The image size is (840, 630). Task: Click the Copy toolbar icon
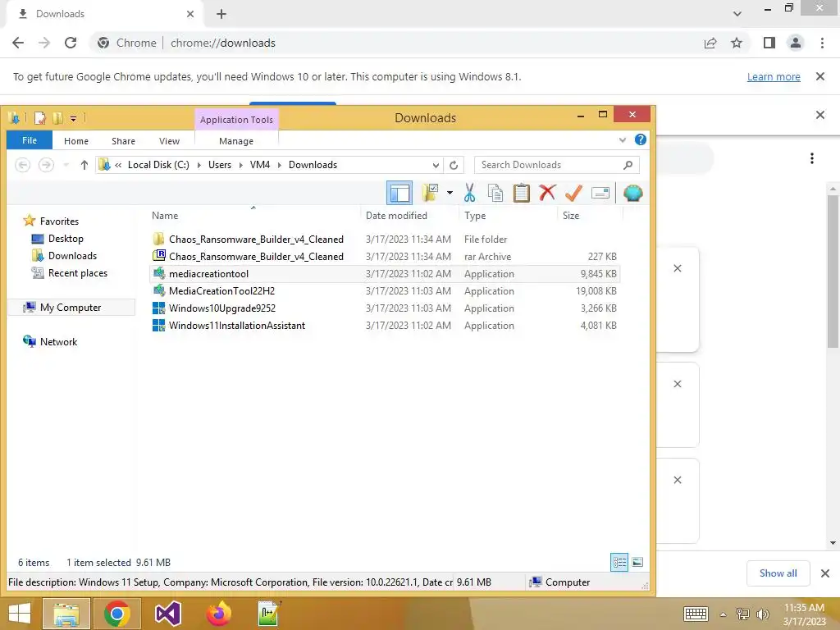pos(495,193)
